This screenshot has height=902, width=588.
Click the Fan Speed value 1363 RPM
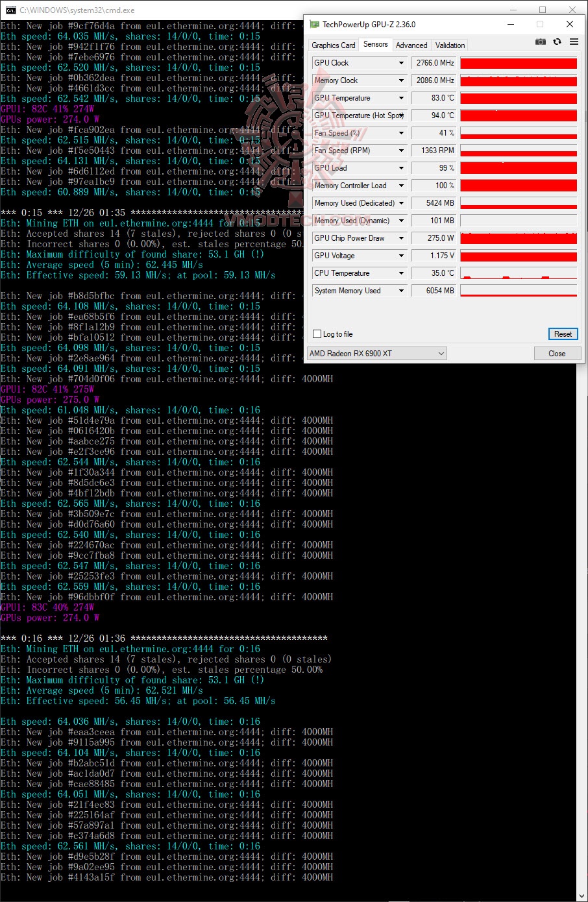point(434,151)
